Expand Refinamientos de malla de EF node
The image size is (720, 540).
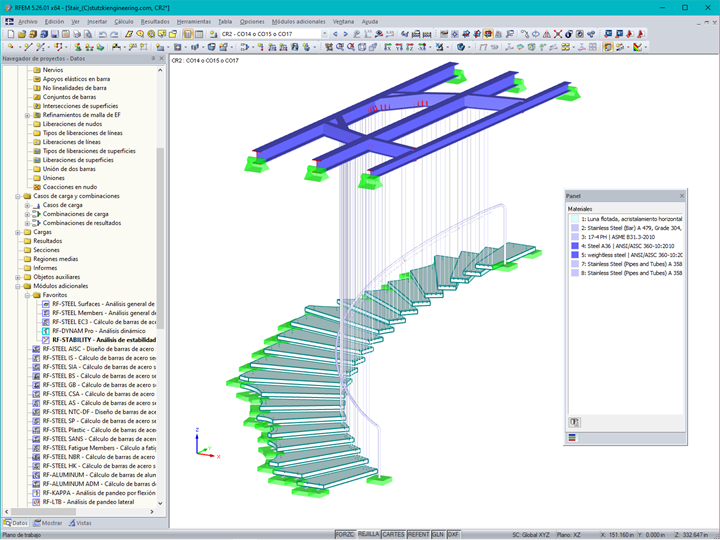[27, 115]
